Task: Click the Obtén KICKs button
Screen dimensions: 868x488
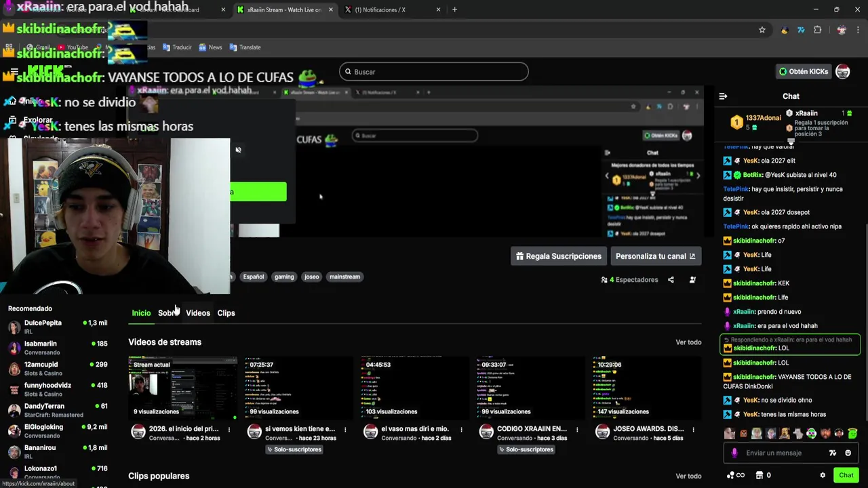Action: [x=804, y=71]
